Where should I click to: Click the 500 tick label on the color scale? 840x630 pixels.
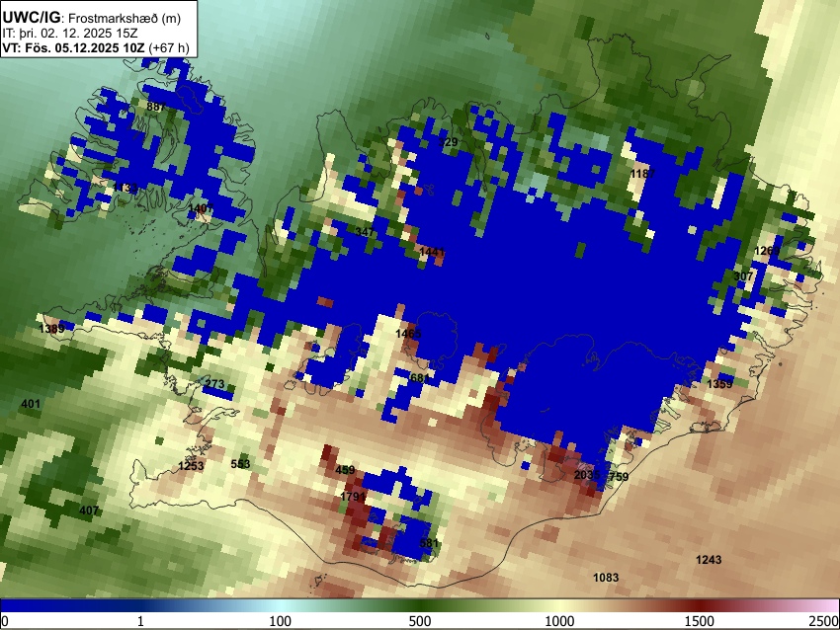[419, 621]
